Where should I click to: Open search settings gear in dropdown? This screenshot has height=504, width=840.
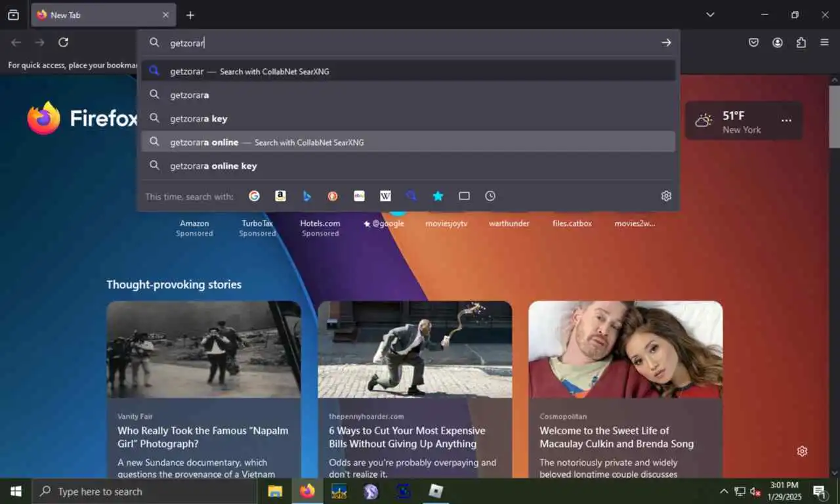pos(666,196)
